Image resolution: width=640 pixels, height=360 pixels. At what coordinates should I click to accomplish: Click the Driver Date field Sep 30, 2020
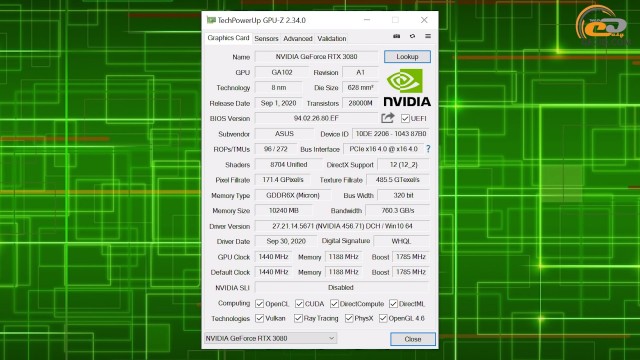coord(286,241)
